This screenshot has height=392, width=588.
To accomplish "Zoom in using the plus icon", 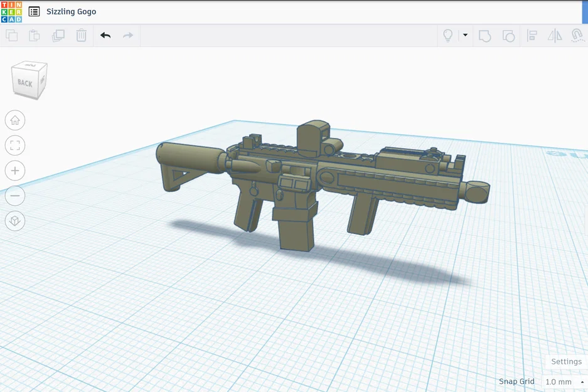I will [14, 170].
